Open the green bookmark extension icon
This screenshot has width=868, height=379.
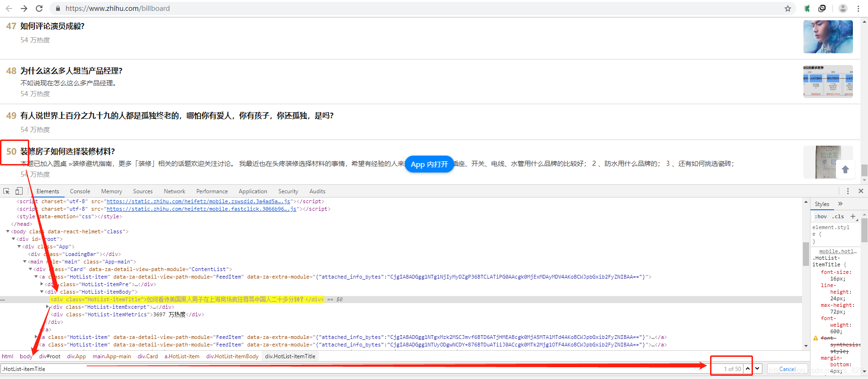click(x=807, y=8)
